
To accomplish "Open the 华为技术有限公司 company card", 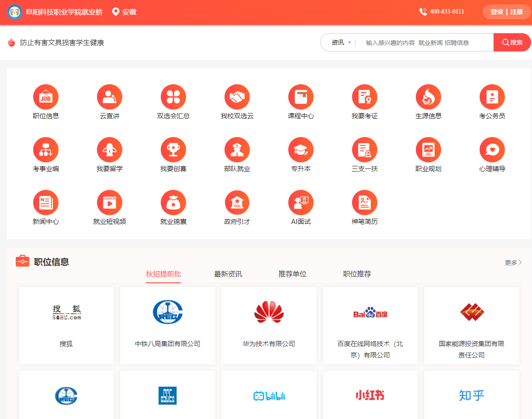I will click(269, 325).
